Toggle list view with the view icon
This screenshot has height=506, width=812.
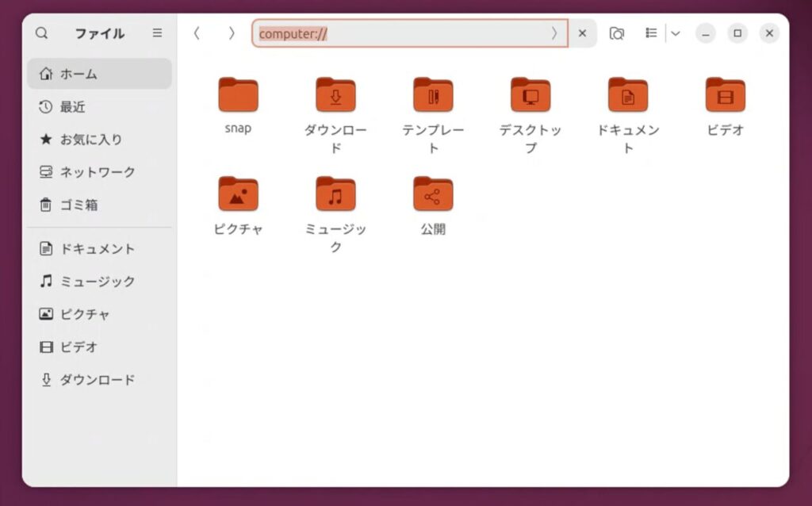[651, 33]
